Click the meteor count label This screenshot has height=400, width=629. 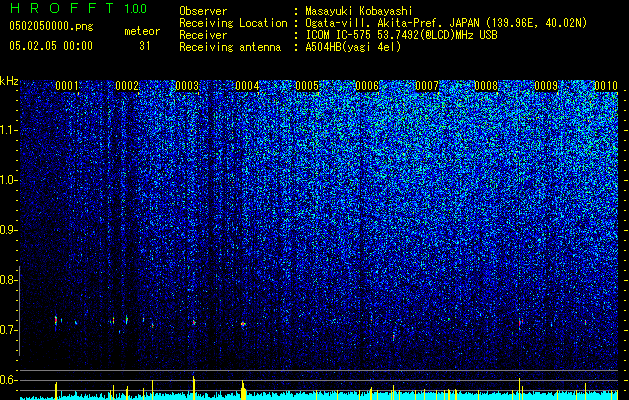[x=142, y=31]
